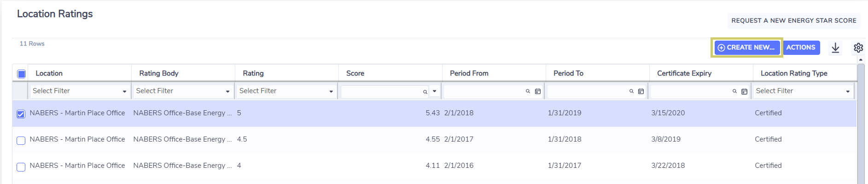Viewport: 868px width, 184px height.
Task: Click the calendar icon in Period From filter
Action: (538, 91)
